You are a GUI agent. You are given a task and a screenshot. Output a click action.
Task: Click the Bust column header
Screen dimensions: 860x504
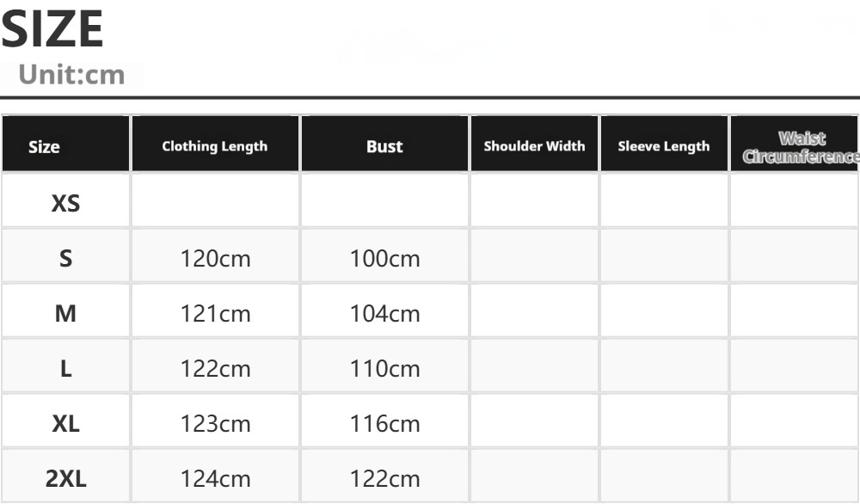tap(384, 144)
